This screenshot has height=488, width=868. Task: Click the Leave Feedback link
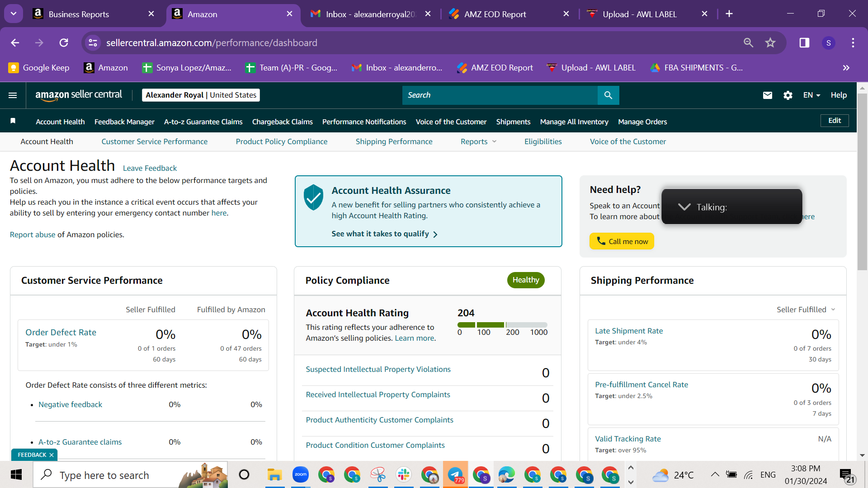150,168
